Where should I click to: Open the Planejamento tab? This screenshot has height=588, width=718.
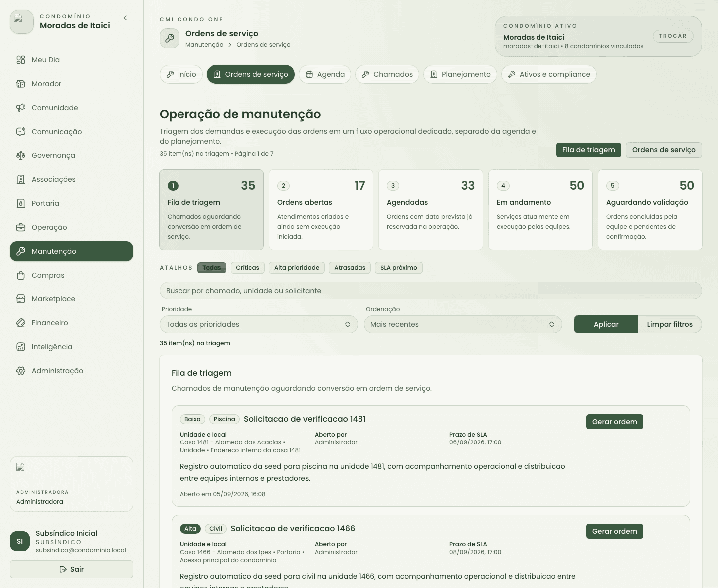coord(460,74)
